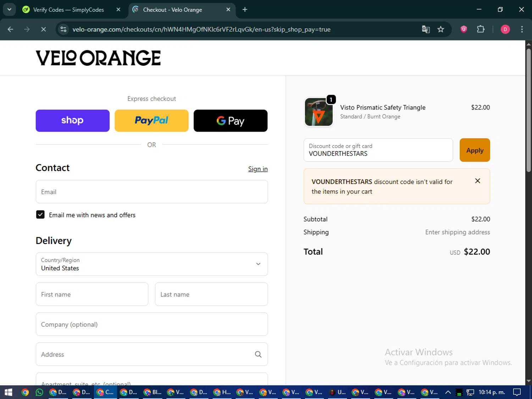This screenshot has height=399, width=532.
Task: Open a new browser tab
Action: (245, 10)
